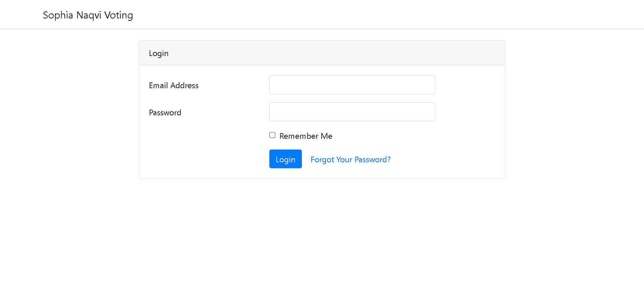
Task: Focus the Email Address input field
Action: tap(352, 85)
